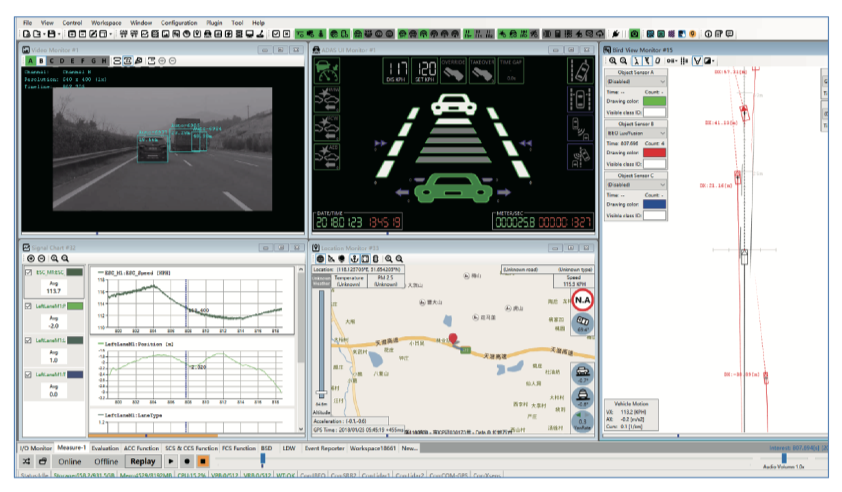This screenshot has width=842, height=492.
Task: Click the Online mode button
Action: coord(70,461)
